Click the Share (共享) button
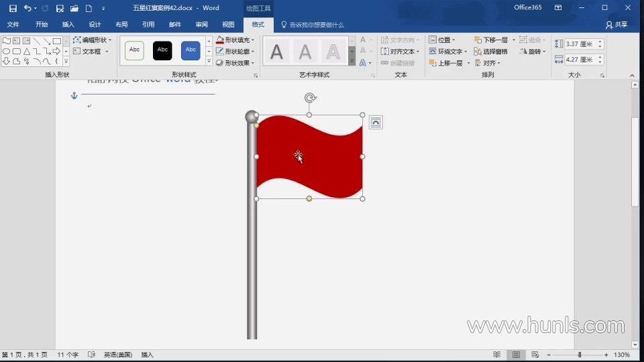644x362 pixels. [616, 25]
